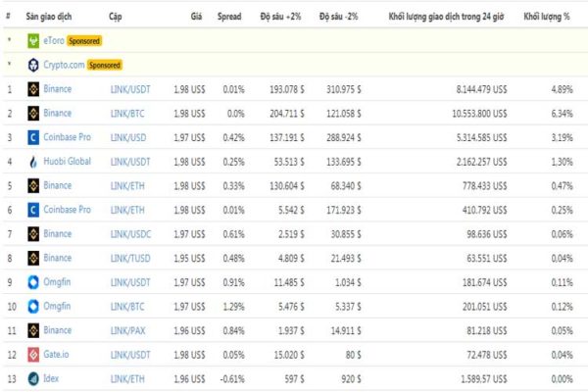Click the Binance logo in row 11
The height and width of the screenshot is (392, 588).
[33, 330]
